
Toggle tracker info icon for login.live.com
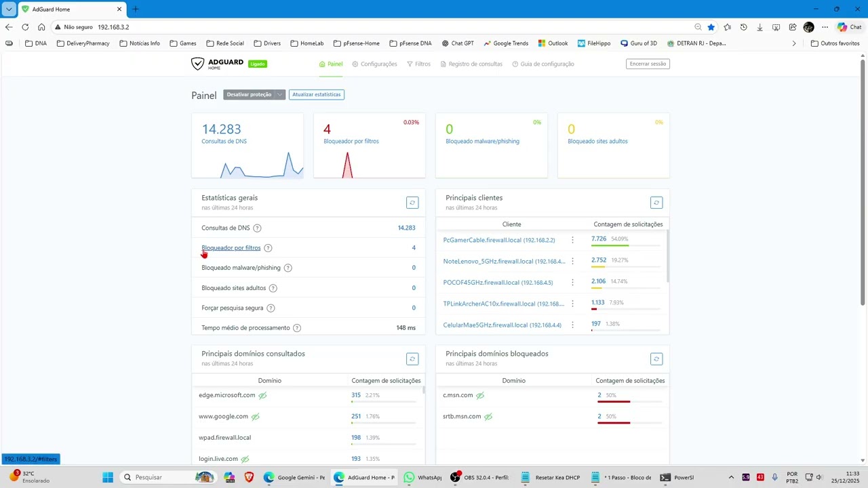pyautogui.click(x=245, y=459)
